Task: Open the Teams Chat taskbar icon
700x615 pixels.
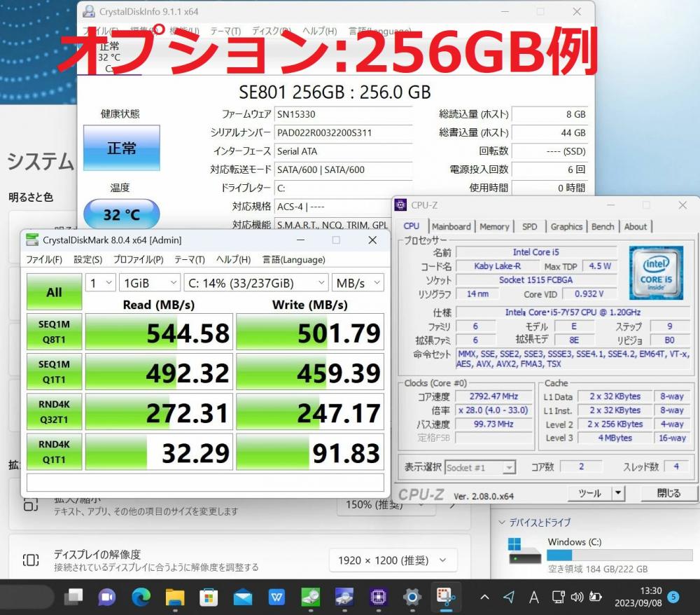Action: pos(107,597)
